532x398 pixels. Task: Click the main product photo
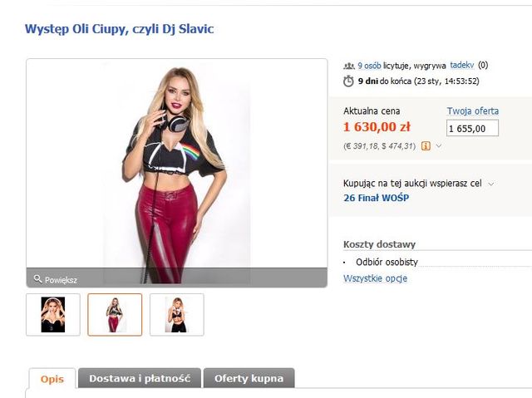[176, 166]
